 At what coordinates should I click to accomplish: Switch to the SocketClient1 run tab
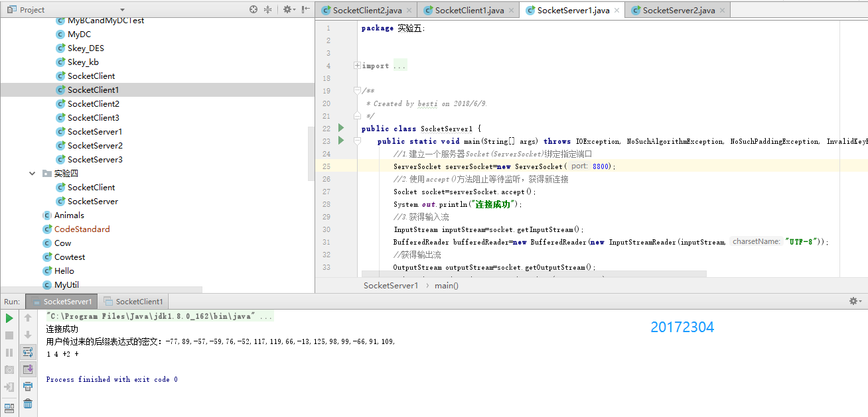tap(132, 301)
